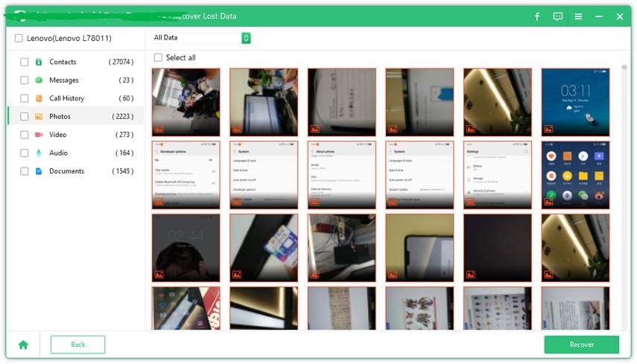Click the Photos count (2223)
The width and height of the screenshot is (637, 364).
coord(122,116)
